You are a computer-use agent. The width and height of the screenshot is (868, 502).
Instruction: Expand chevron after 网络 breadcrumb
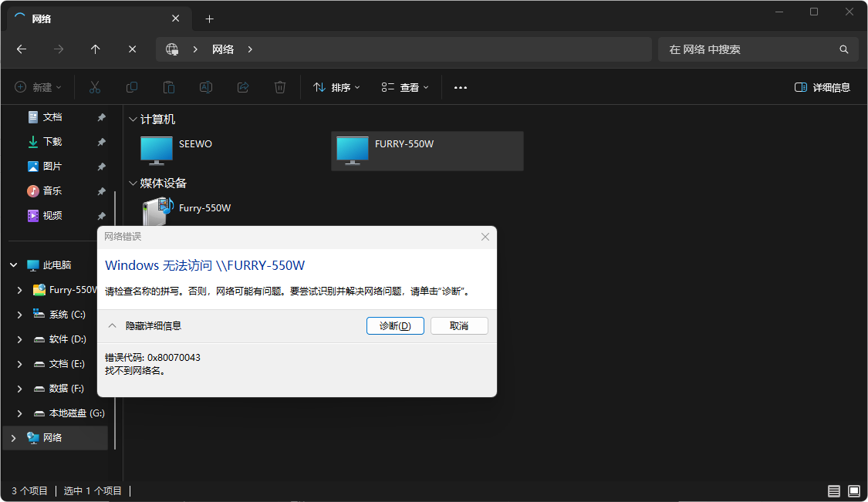pos(250,49)
